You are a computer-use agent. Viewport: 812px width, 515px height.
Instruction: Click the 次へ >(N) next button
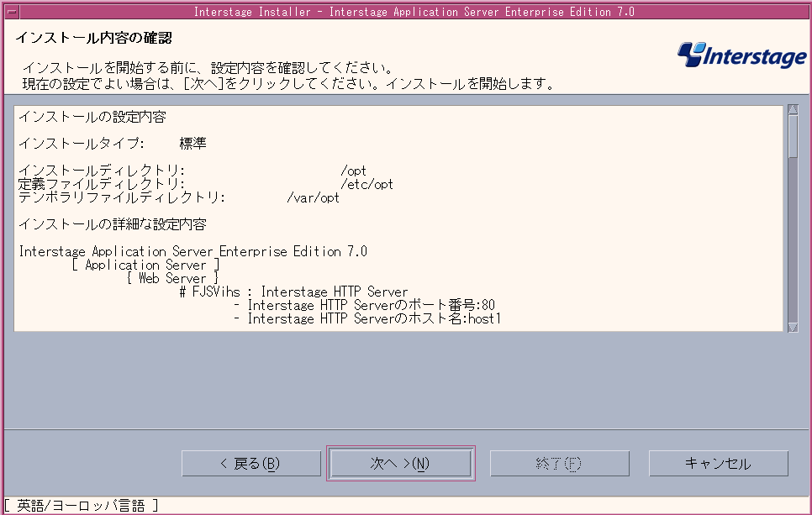point(400,463)
